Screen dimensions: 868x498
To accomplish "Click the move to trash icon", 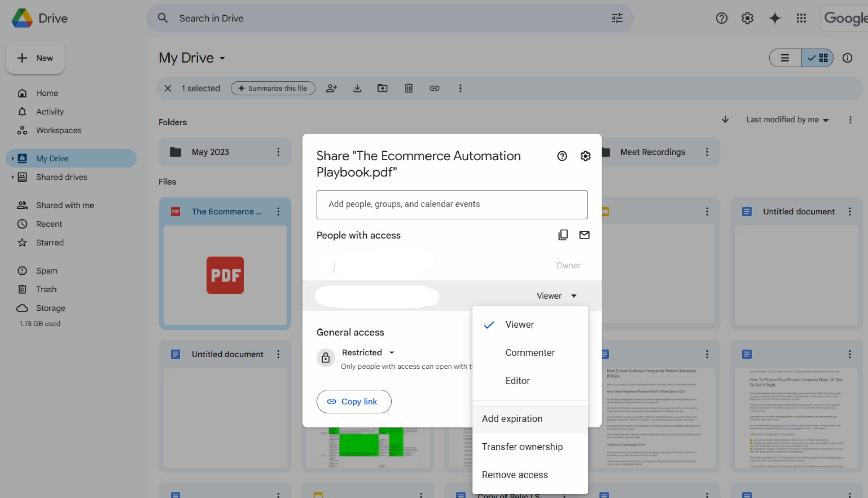I will [408, 88].
